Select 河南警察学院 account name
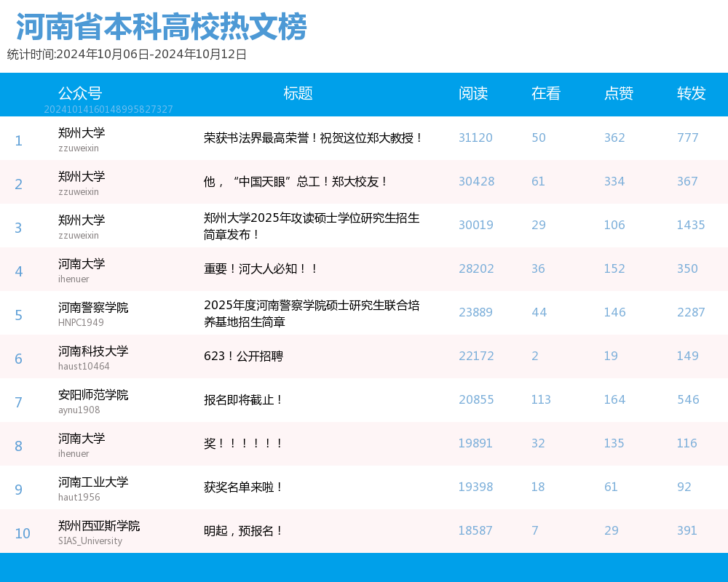 [93, 307]
